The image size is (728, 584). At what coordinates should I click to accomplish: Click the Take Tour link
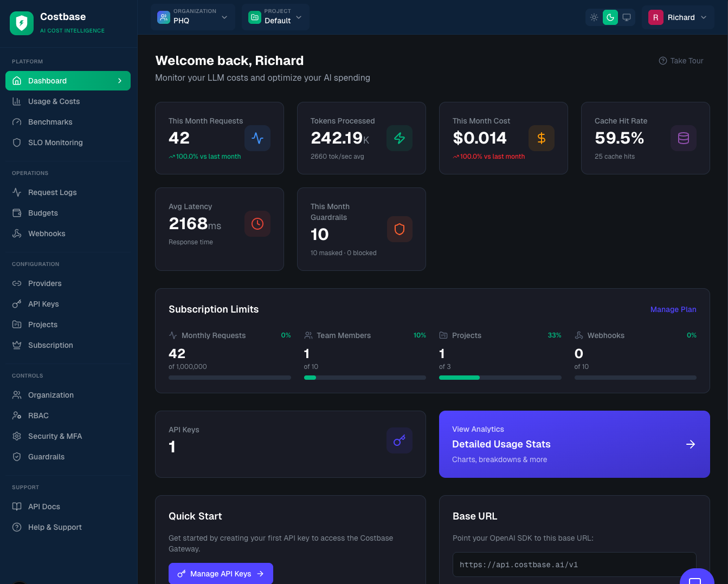click(x=681, y=61)
